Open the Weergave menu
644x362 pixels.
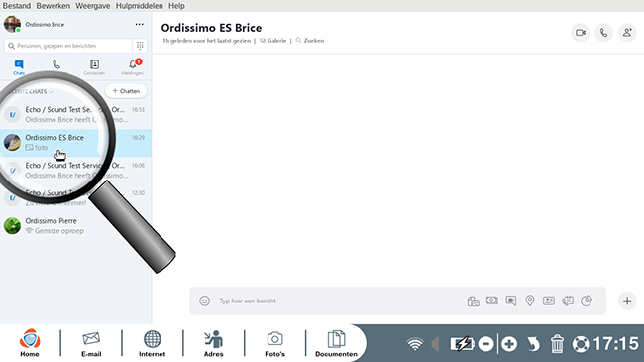(x=93, y=6)
